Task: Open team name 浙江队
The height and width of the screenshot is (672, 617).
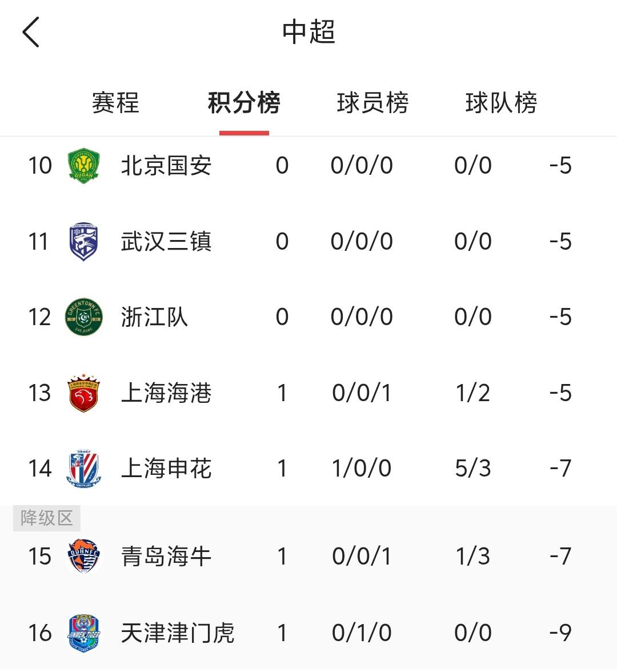Action: pyautogui.click(x=154, y=317)
